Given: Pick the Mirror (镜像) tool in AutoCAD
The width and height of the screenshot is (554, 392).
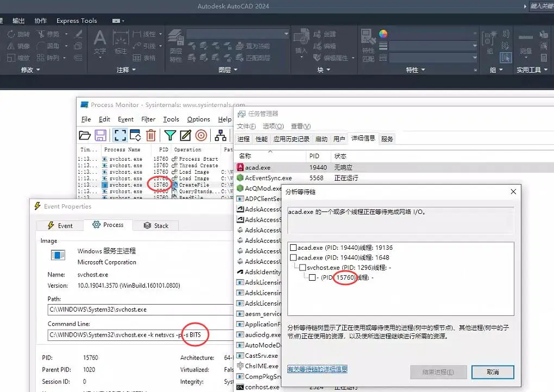Looking at the screenshot, I should click(x=18, y=46).
